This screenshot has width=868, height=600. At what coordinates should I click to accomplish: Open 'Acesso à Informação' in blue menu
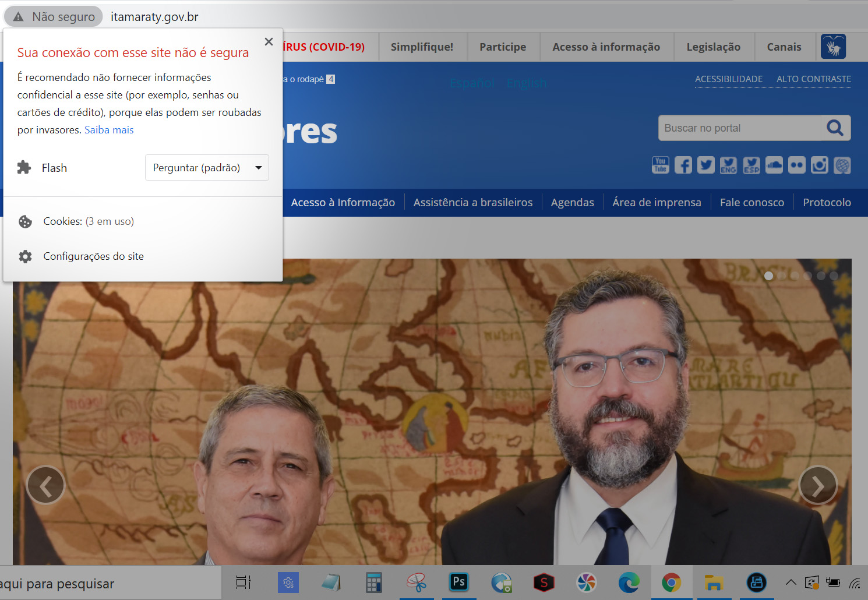point(343,203)
